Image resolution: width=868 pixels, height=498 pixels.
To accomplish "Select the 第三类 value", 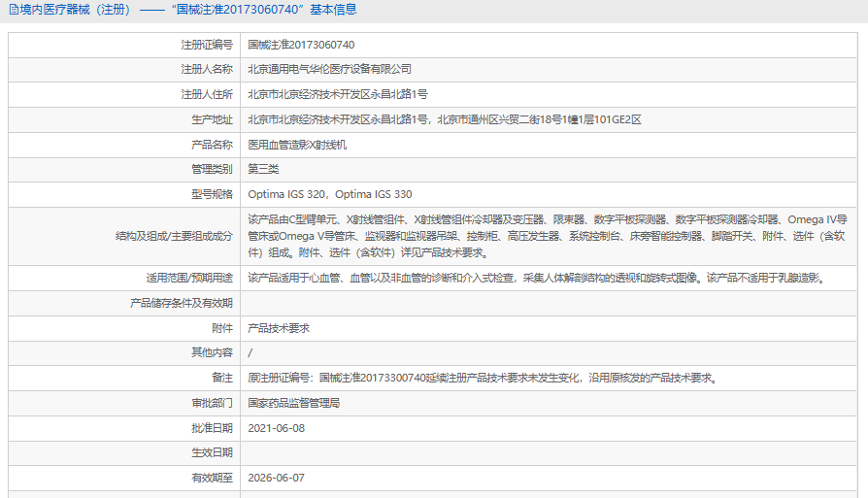I will point(263,169).
